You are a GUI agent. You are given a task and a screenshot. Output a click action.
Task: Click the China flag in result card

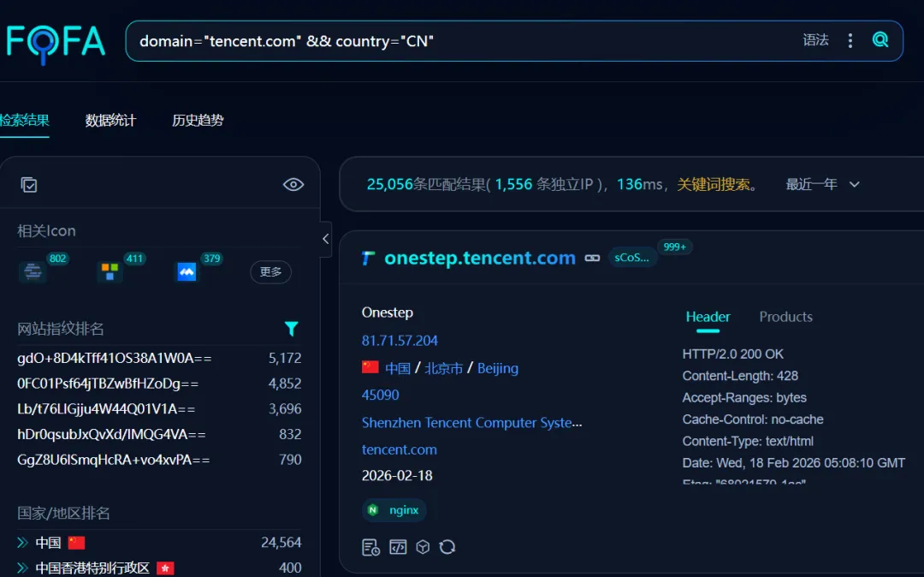tap(370, 368)
